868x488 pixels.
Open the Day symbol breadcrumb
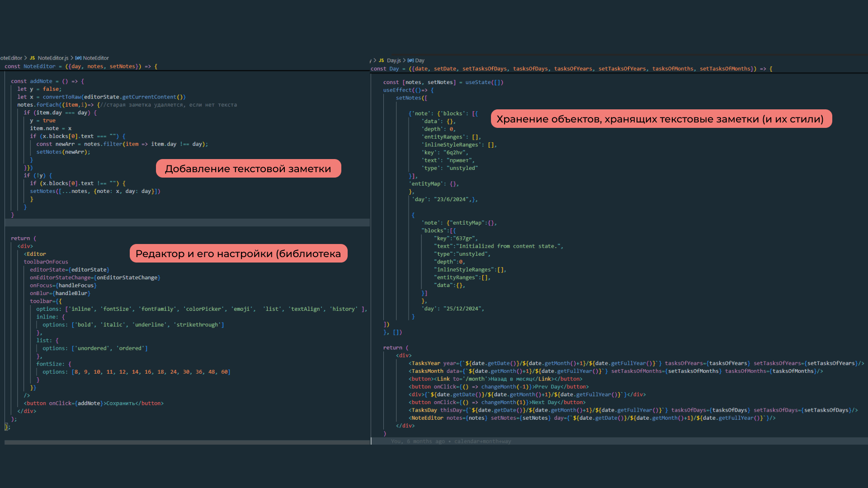(420, 61)
